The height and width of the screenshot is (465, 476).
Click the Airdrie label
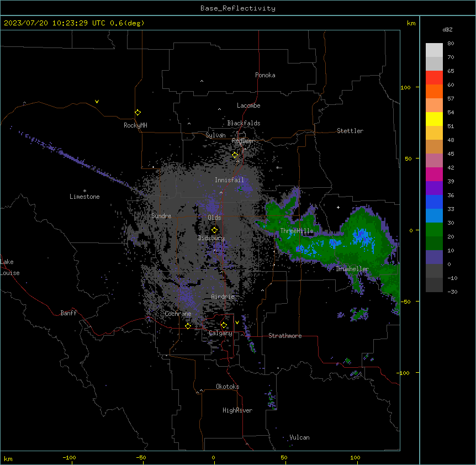coord(223,297)
